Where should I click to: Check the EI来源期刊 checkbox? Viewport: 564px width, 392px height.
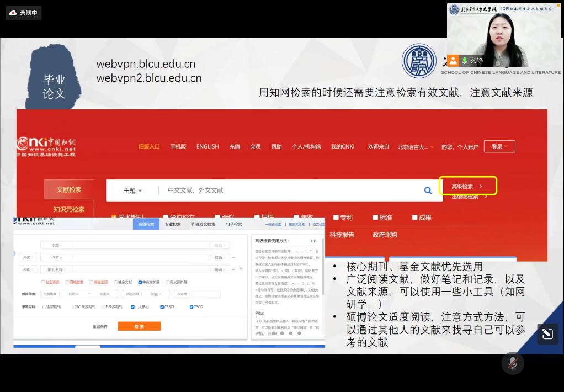(x=103, y=307)
